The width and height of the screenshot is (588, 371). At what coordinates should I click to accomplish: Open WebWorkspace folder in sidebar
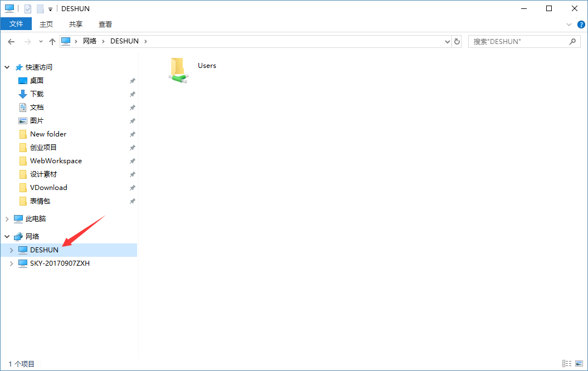click(x=56, y=161)
